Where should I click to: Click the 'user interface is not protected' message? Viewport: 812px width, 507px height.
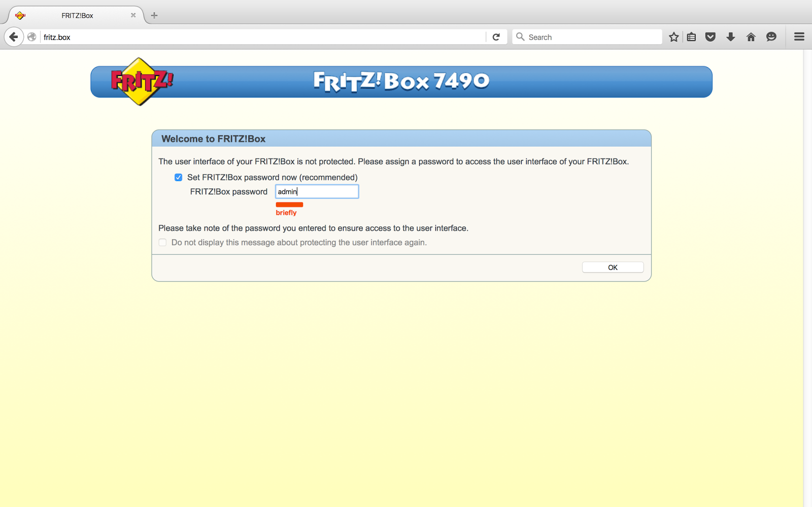pyautogui.click(x=393, y=161)
